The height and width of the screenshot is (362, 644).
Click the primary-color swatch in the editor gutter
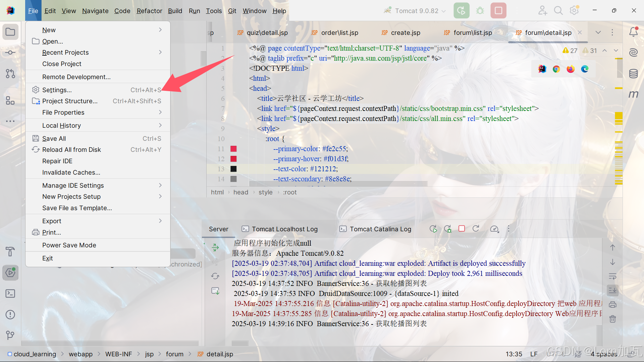233,148
